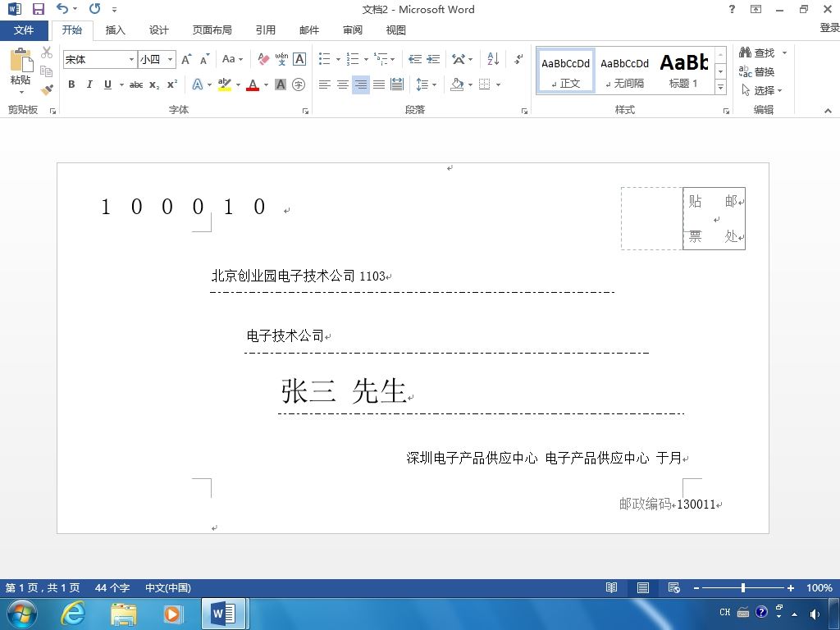Apply distributed alignment
This screenshot has width=840, height=630.
click(397, 84)
